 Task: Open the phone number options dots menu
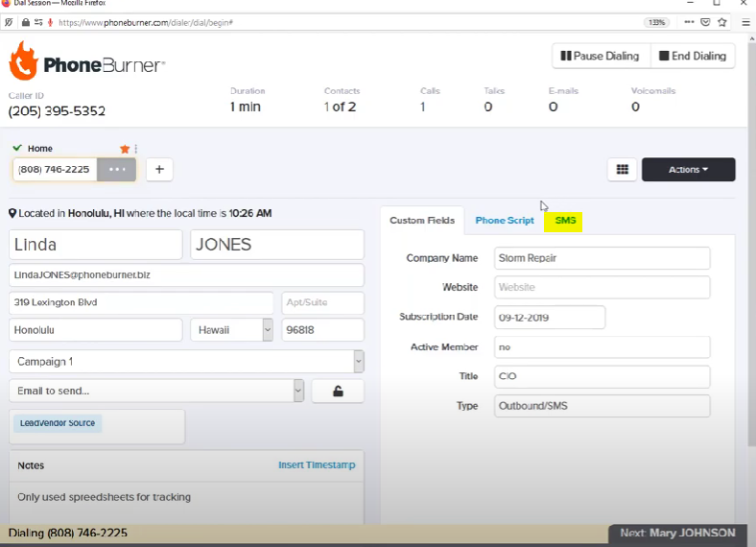point(136,149)
